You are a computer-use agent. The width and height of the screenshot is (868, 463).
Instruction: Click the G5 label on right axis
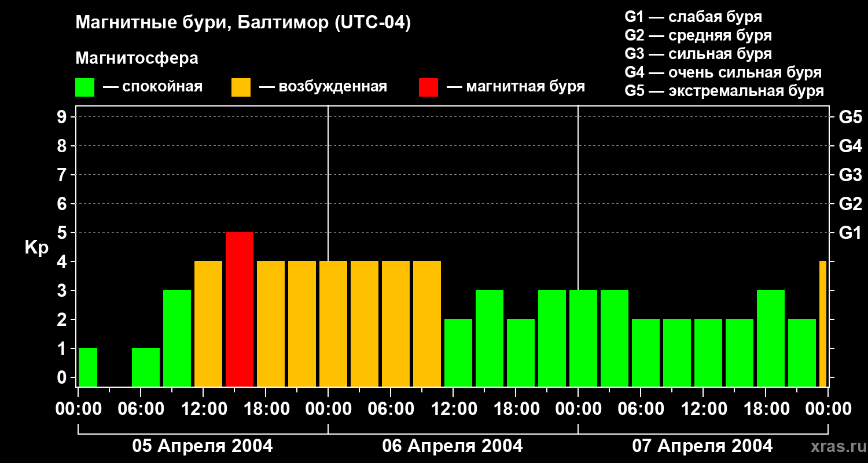tap(850, 117)
